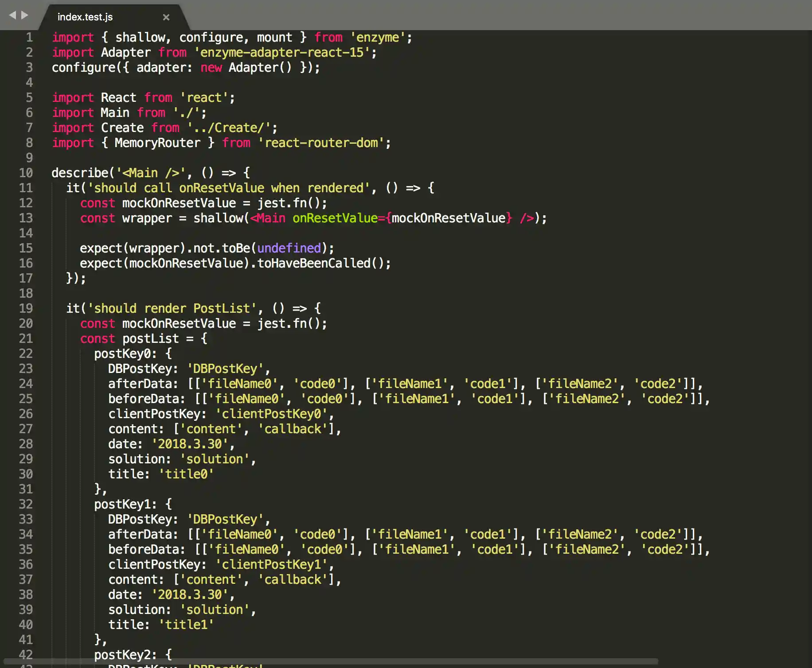Viewport: 812px width, 668px height.
Task: Click the date string '2018.3.30' on line 28
Action: [191, 444]
